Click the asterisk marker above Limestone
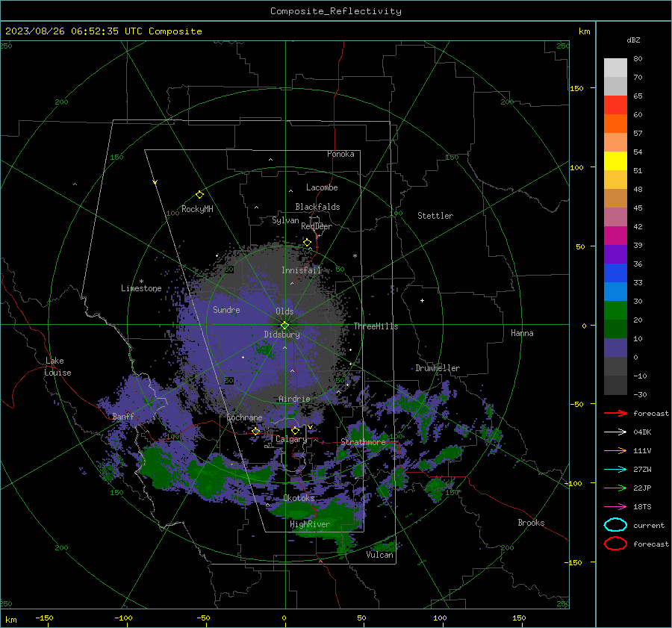 coord(141,282)
